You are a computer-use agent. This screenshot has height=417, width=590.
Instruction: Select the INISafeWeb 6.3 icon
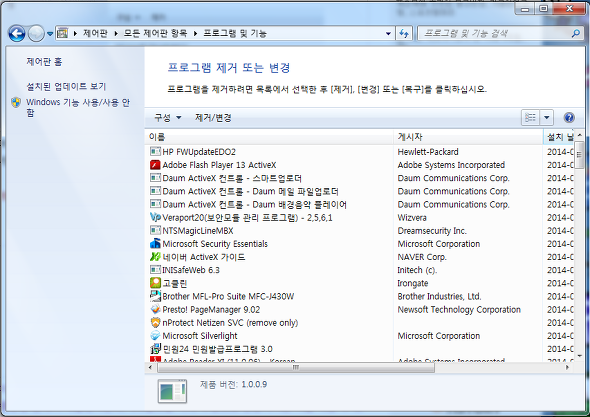[x=155, y=270]
